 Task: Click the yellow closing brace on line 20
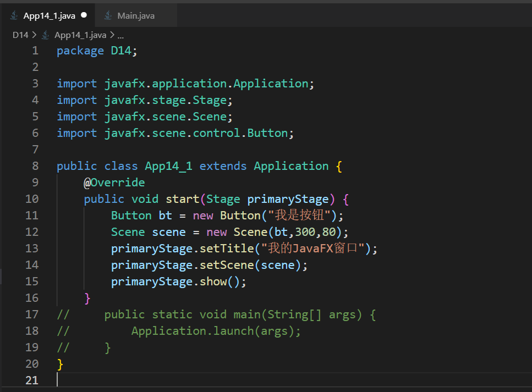(60, 364)
